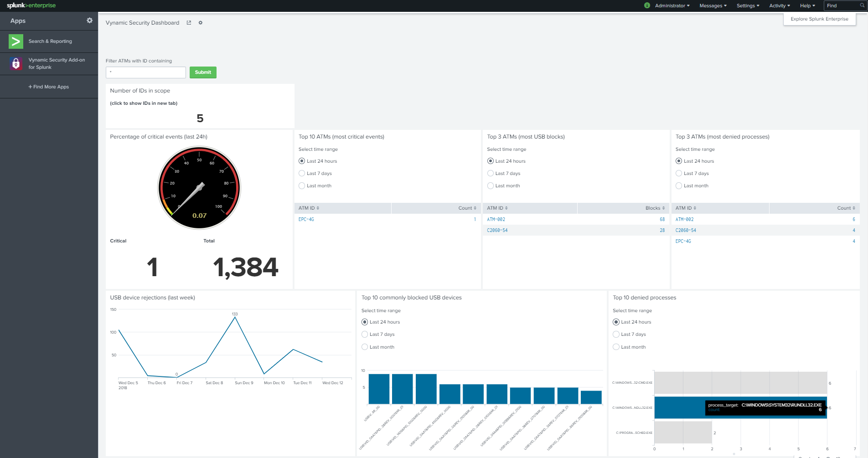
Task: Open EPC-4G in critical events table
Action: coord(306,219)
